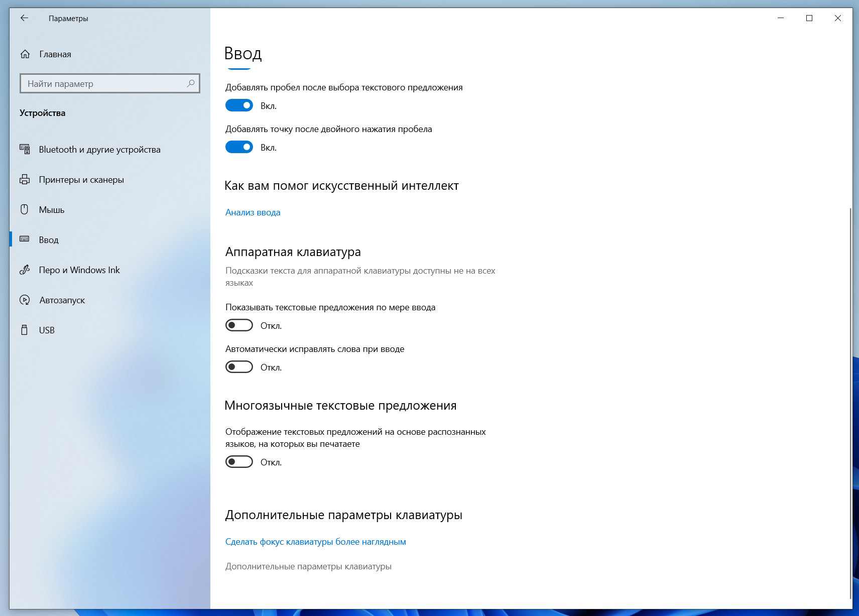Enable text suggestions while typing toggle
859x616 pixels.
coord(239,325)
